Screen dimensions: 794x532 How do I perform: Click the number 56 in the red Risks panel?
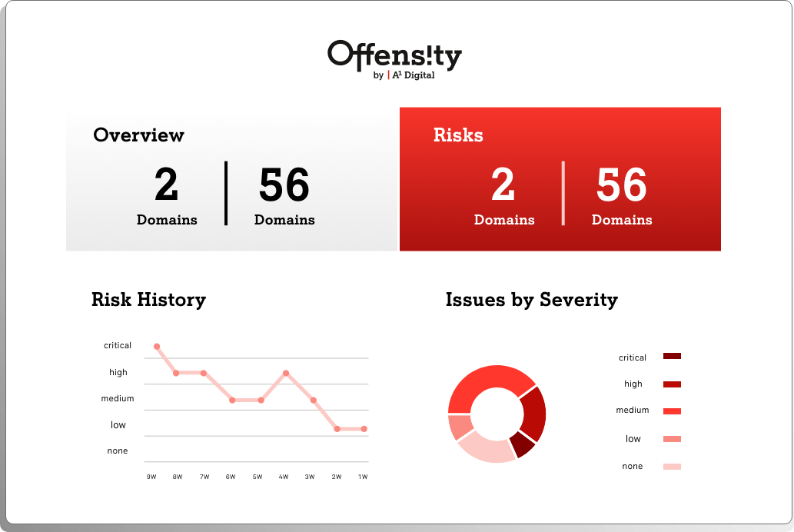[622, 185]
